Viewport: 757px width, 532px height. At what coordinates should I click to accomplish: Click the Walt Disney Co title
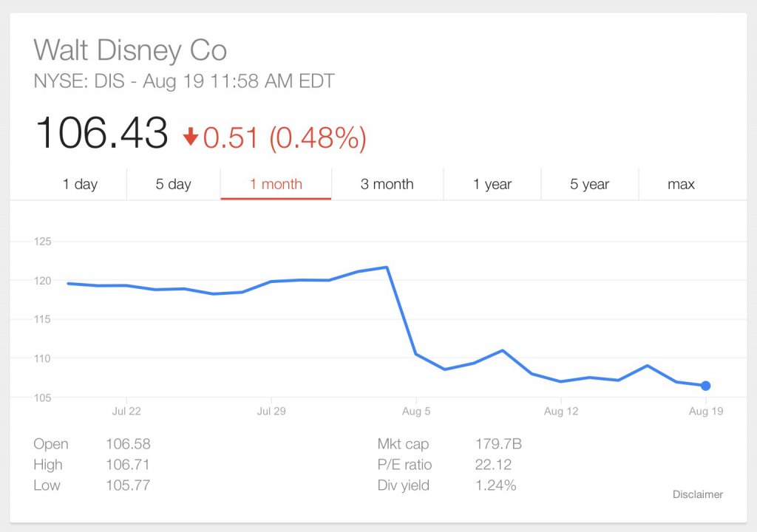pyautogui.click(x=130, y=50)
